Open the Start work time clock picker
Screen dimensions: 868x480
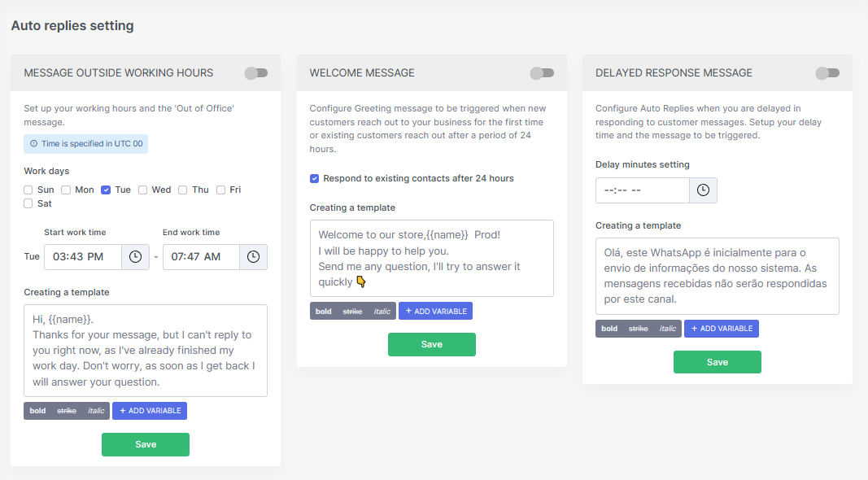click(x=135, y=257)
